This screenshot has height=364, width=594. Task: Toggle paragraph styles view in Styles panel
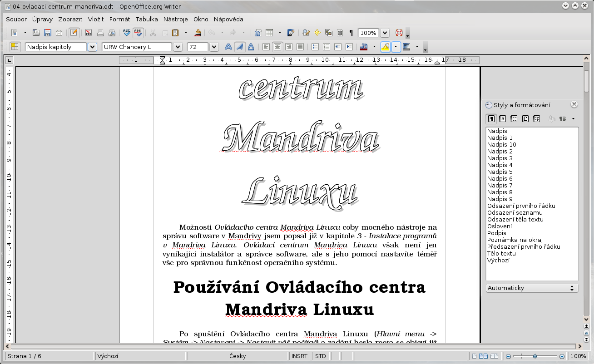tap(491, 118)
